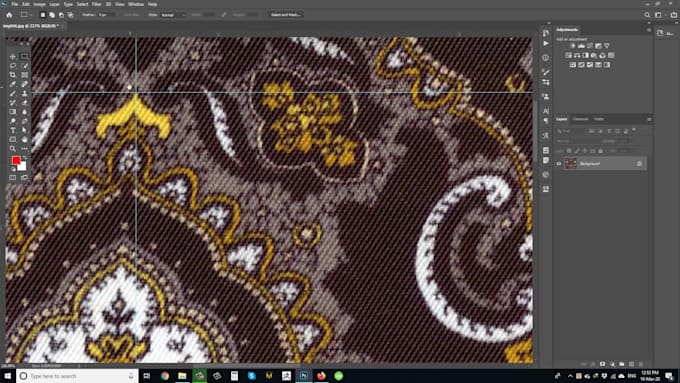Add a Brightness/Contrast adjustment
680x383 pixels.
tap(572, 46)
